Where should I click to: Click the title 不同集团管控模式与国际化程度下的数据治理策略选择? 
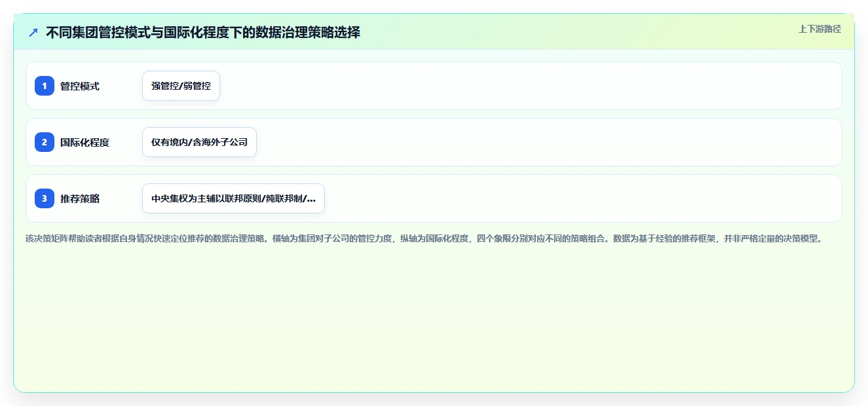point(203,32)
